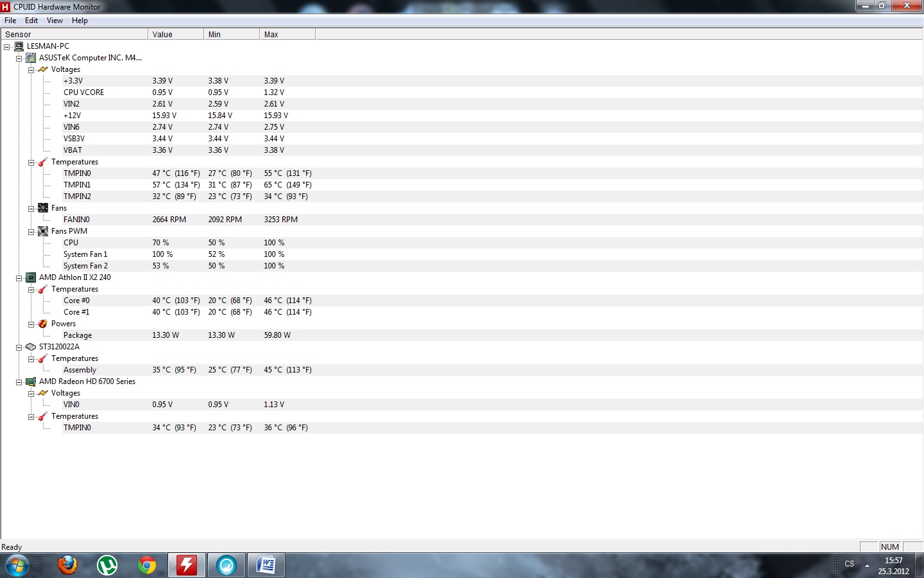Viewport: 924px width, 578px height.
Task: Select the System Fan 1 PWM row
Action: 492,254
